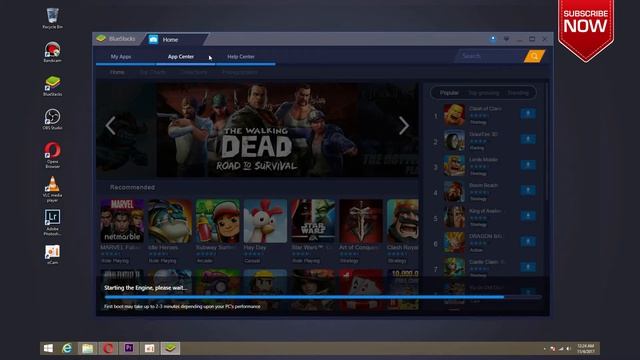Go to next banner slide
Image resolution: width=640 pixels, height=360 pixels.
click(404, 125)
